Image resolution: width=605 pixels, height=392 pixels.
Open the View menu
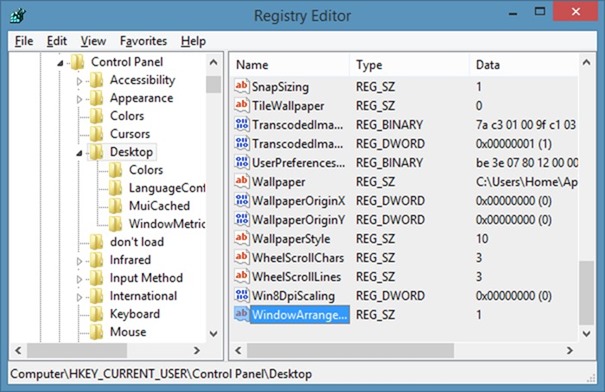point(93,41)
